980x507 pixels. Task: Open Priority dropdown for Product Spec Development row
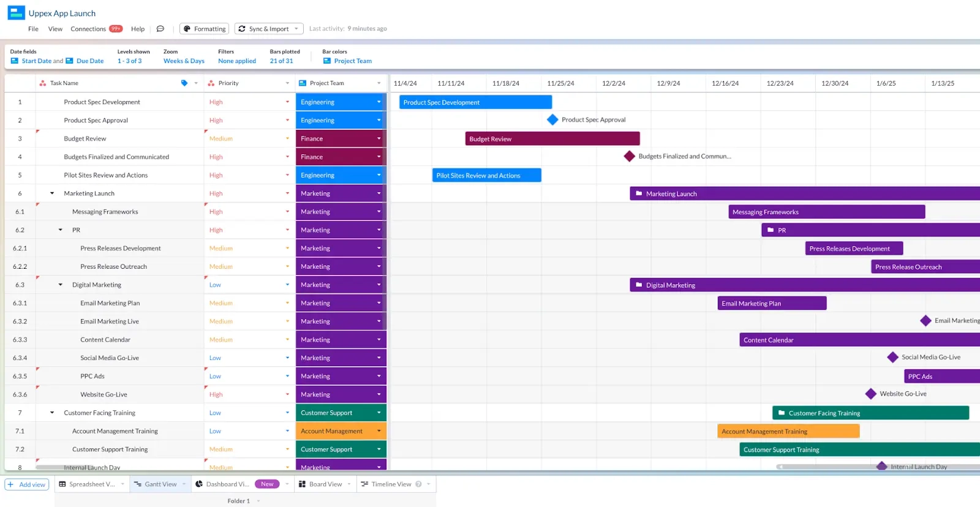[287, 102]
